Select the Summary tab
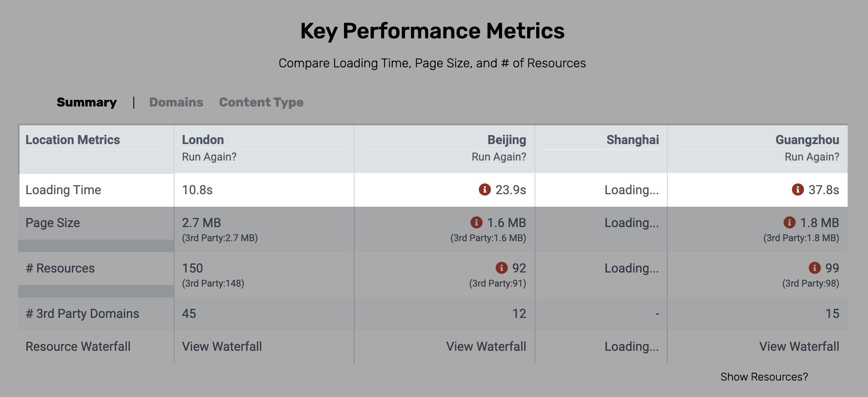 pyautogui.click(x=86, y=102)
